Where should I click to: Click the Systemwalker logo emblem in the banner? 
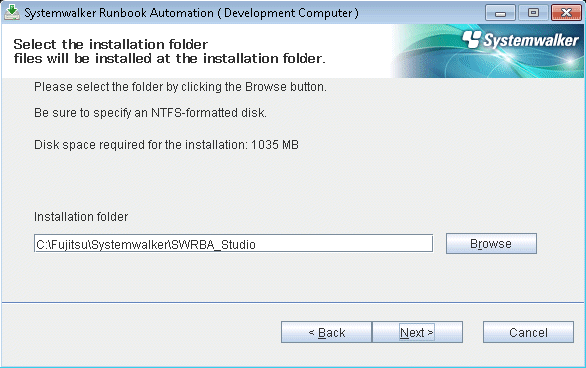(472, 40)
